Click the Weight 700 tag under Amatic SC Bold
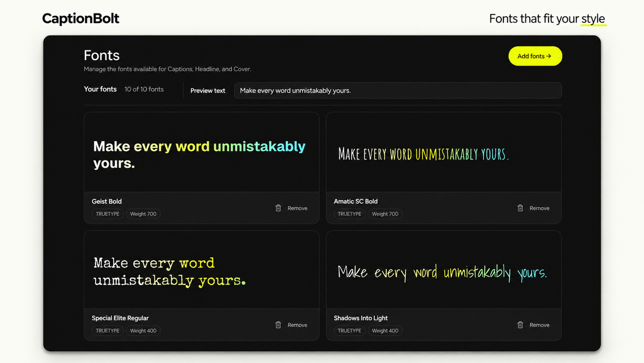Image resolution: width=644 pixels, height=363 pixels. click(385, 214)
